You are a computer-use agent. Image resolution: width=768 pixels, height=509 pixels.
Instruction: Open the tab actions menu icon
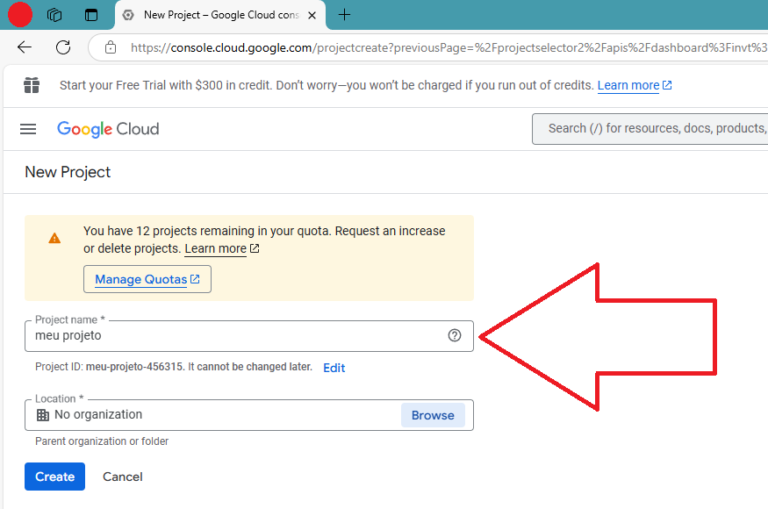[91, 15]
